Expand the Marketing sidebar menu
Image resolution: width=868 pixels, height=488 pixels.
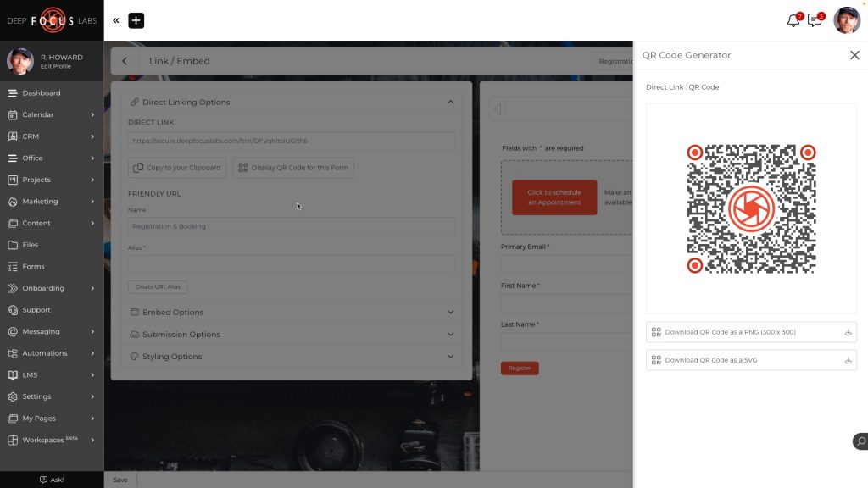[51, 202]
